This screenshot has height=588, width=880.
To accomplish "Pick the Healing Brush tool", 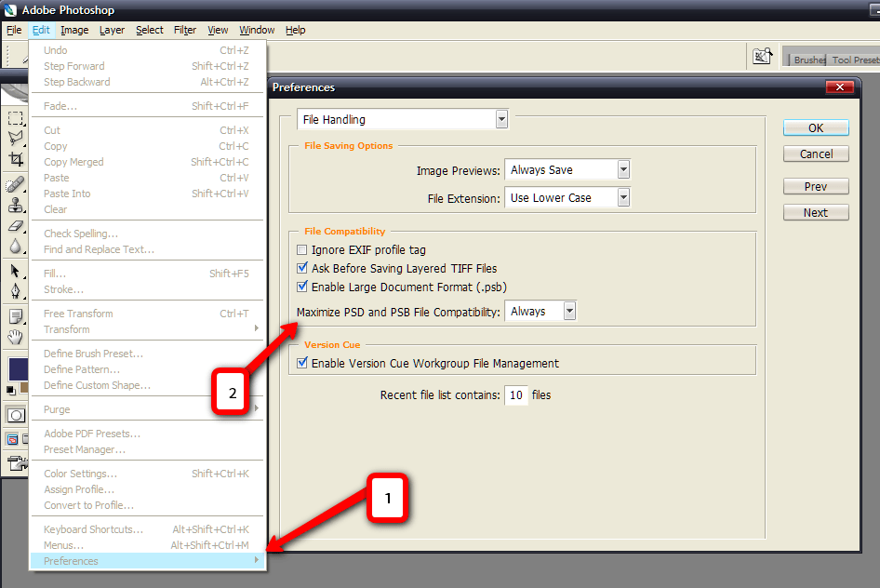I will 15,184.
